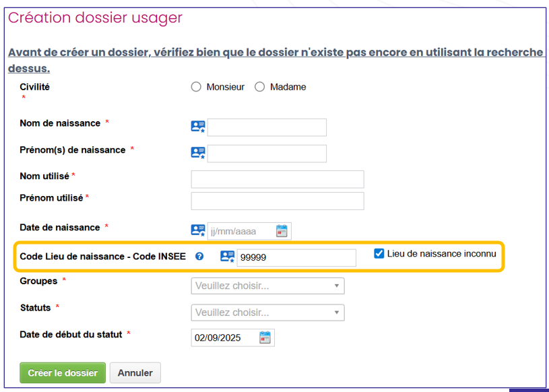Screen dimensions: 549x392
Task: Click the Date de début du statut field
Action: point(225,337)
